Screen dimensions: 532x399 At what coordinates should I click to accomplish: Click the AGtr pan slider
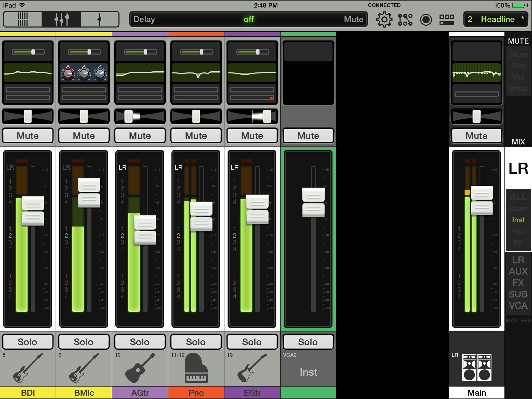click(140, 116)
